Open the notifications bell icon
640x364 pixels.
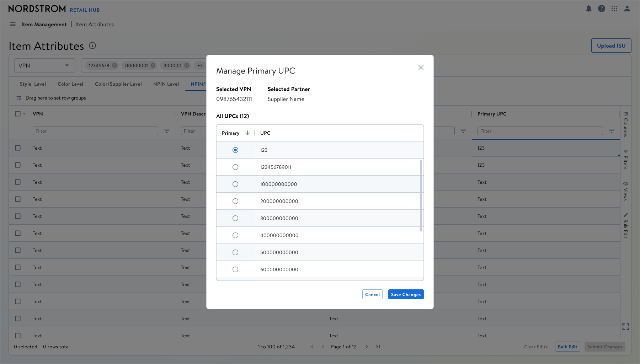(x=589, y=9)
